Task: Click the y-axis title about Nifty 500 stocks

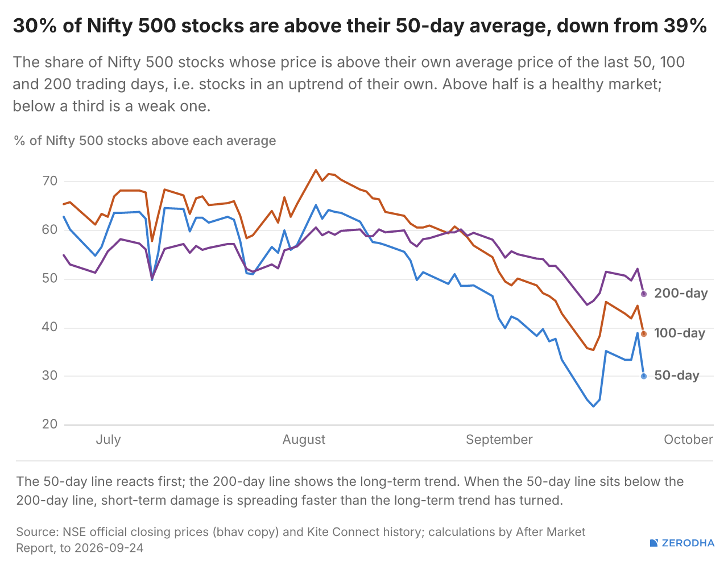Action: (x=145, y=141)
